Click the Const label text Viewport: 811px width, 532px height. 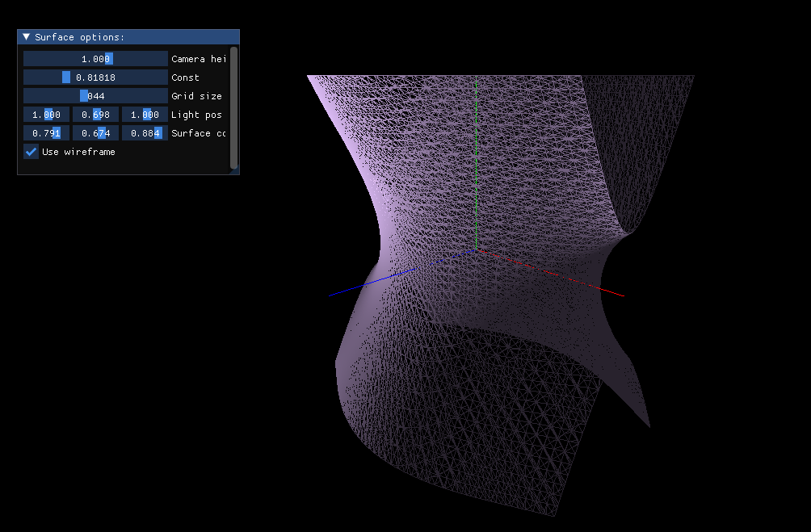(185, 77)
